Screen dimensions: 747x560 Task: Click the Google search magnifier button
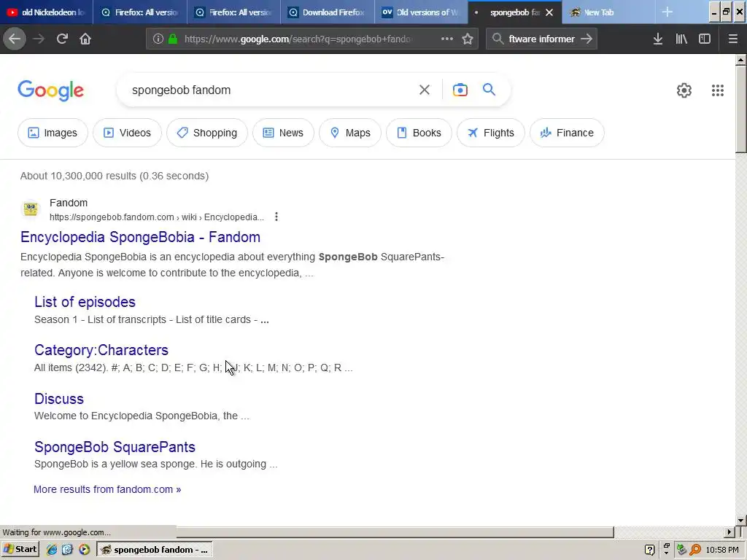tap(489, 90)
